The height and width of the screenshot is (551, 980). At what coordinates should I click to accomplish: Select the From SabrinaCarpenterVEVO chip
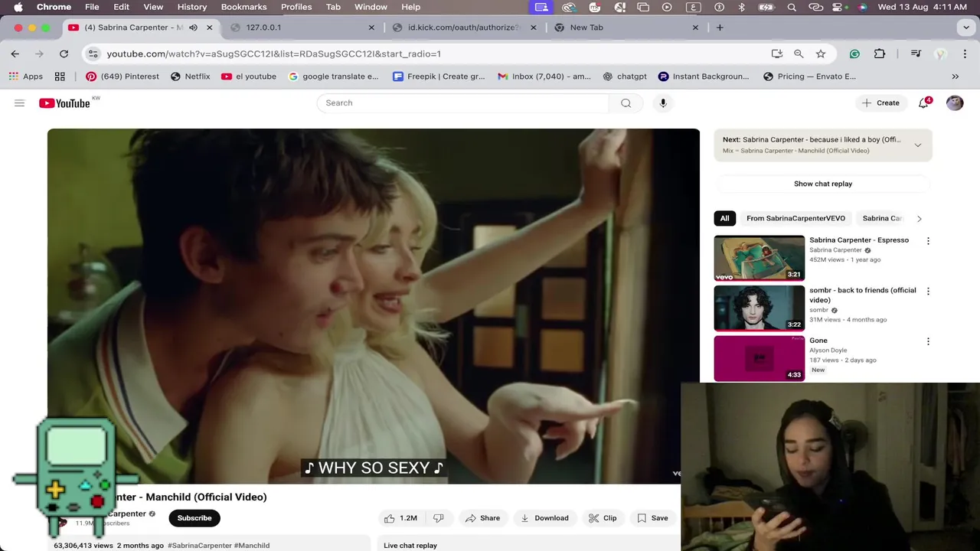click(x=795, y=218)
